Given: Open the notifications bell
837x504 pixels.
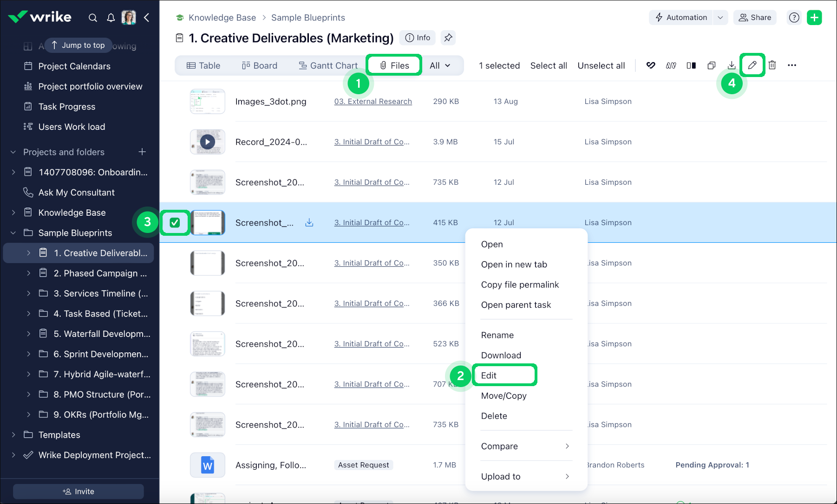Looking at the screenshot, I should click(111, 18).
